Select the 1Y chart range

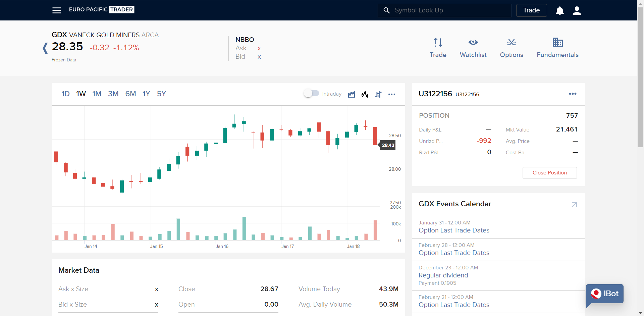point(146,94)
